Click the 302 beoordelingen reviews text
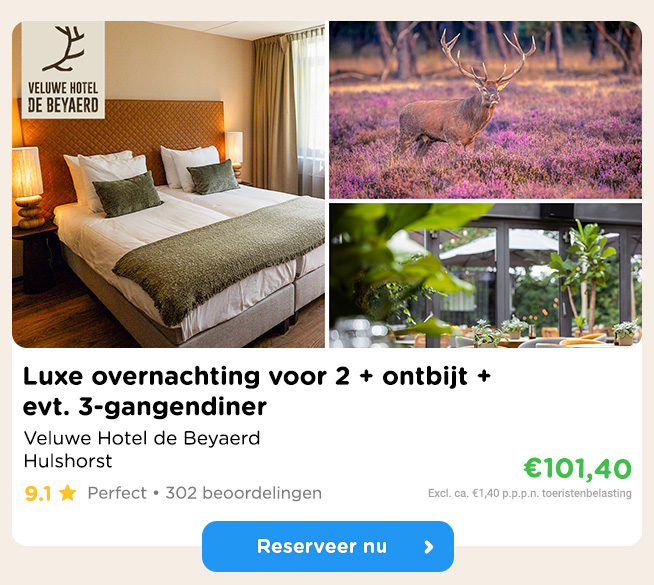 coord(244,493)
